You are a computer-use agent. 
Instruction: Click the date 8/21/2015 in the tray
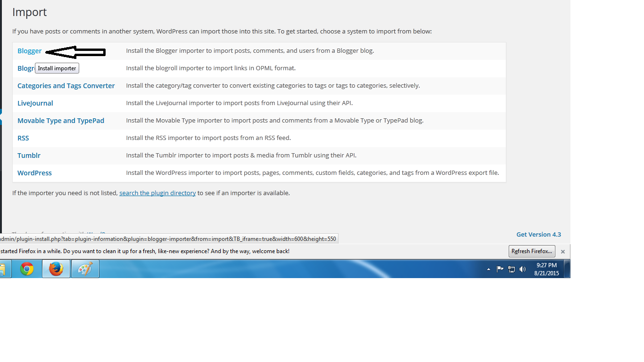pos(546,273)
